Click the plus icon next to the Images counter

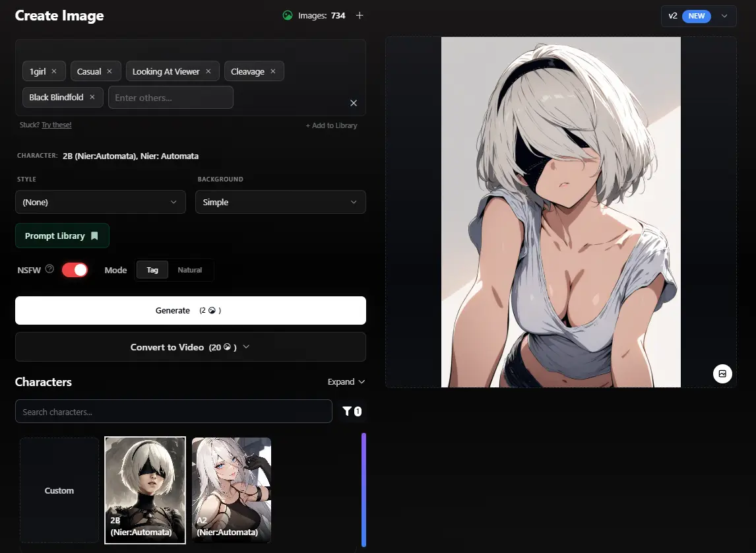(360, 15)
